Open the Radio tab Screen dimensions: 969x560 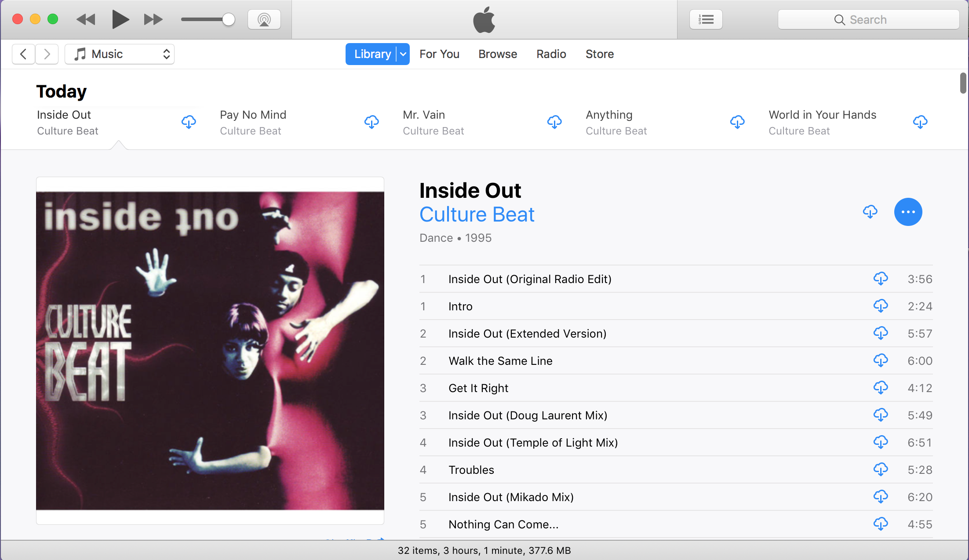[551, 54]
